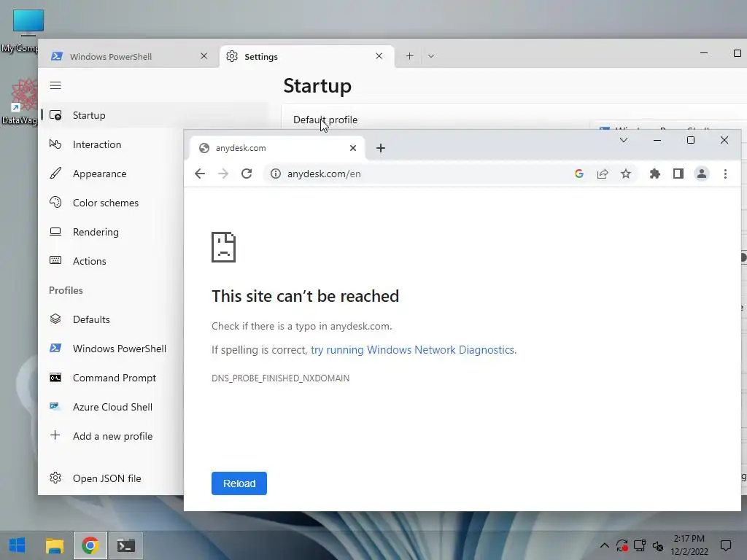Open the Actions settings page
The image size is (747, 560).
click(112, 261)
